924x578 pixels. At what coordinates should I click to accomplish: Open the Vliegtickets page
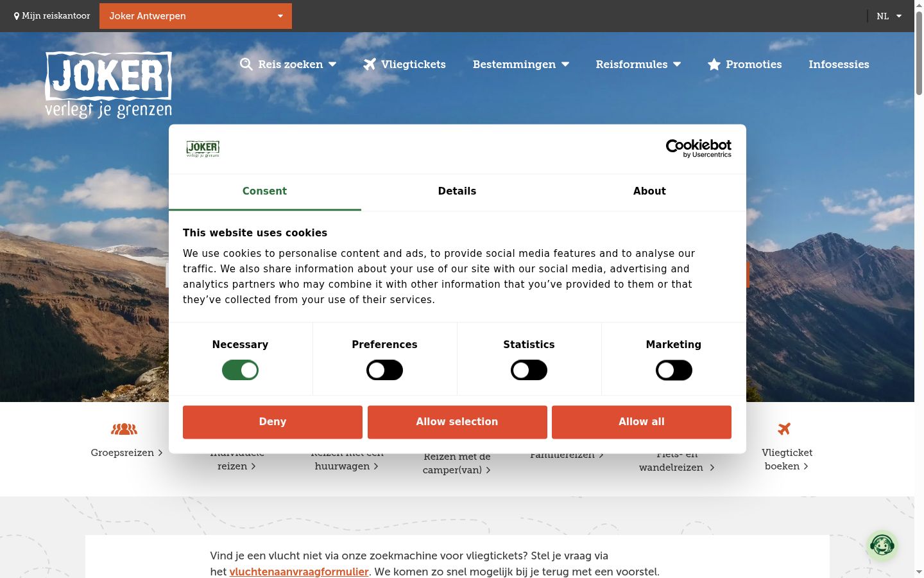pyautogui.click(x=404, y=64)
